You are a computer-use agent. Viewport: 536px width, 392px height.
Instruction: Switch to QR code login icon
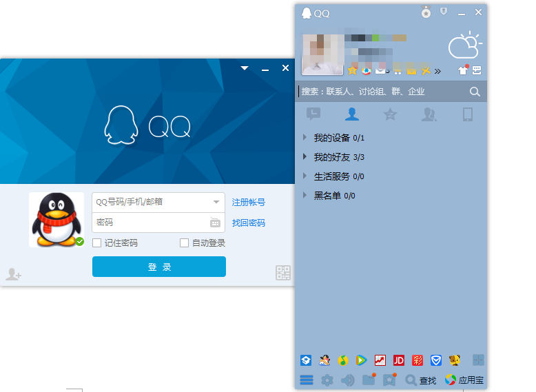283,273
